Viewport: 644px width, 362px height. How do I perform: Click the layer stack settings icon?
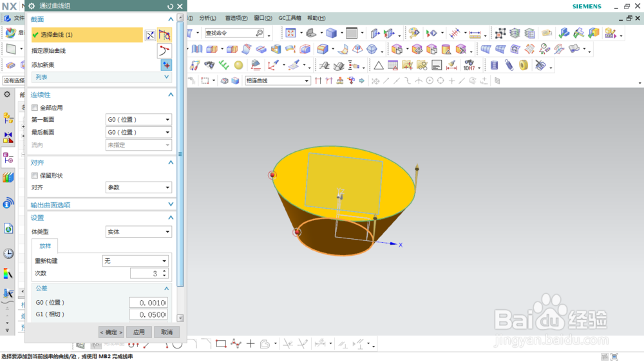pyautogui.click(x=515, y=33)
